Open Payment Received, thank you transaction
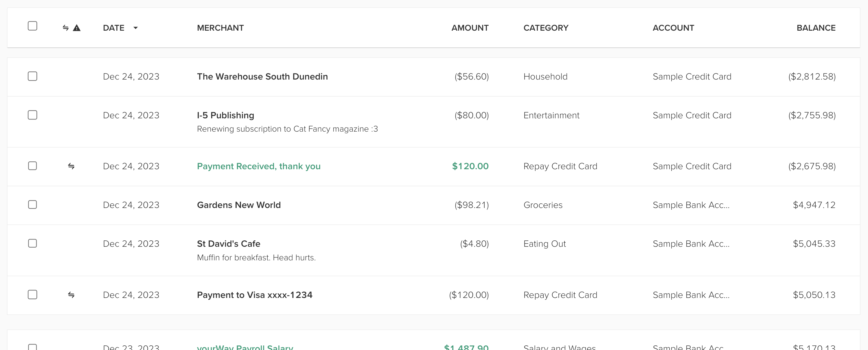Image resolution: width=868 pixels, height=350 pixels. click(x=258, y=166)
